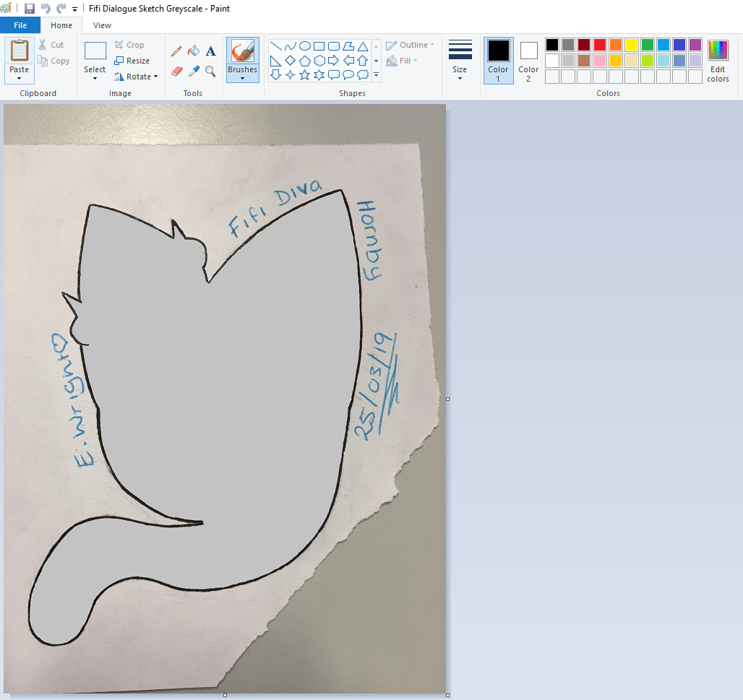
Task: Open the Brushes tool
Action: (242, 58)
